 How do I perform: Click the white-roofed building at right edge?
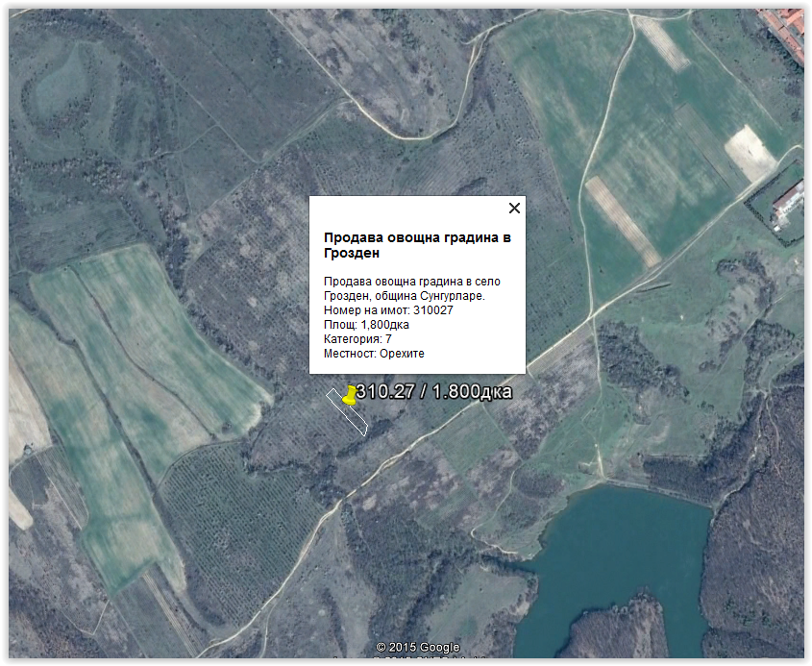(788, 197)
